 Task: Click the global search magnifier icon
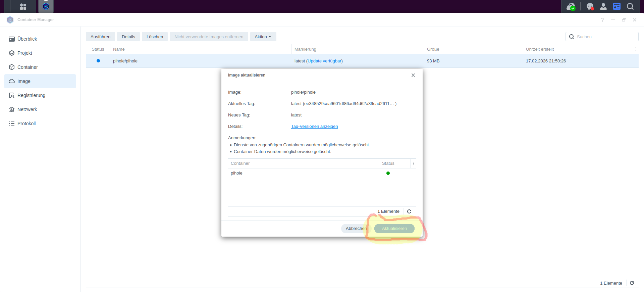click(630, 6)
